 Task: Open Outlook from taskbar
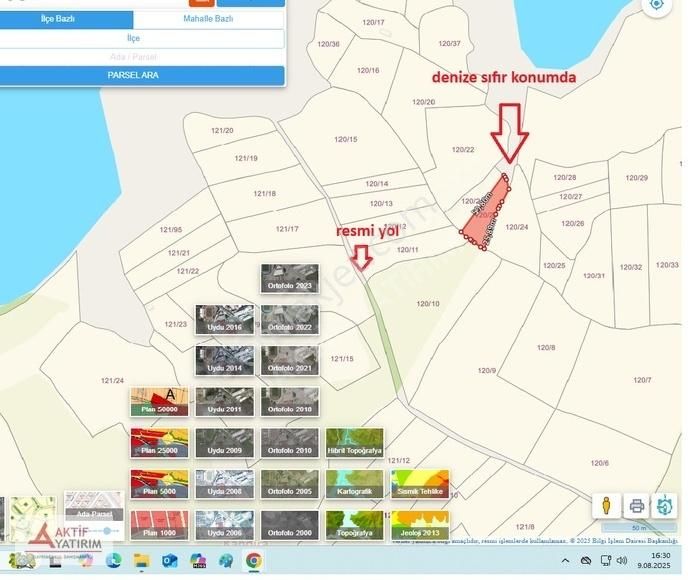click(x=169, y=560)
